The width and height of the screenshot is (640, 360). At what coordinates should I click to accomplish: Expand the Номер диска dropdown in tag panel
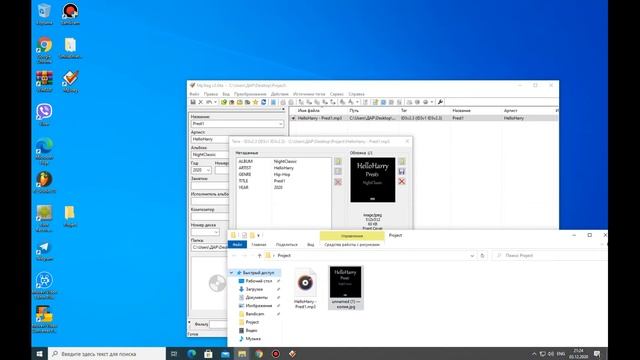click(216, 232)
